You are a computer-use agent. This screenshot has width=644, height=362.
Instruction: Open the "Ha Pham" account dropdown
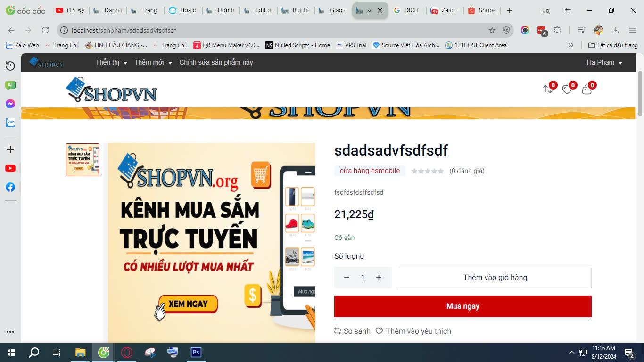605,62
